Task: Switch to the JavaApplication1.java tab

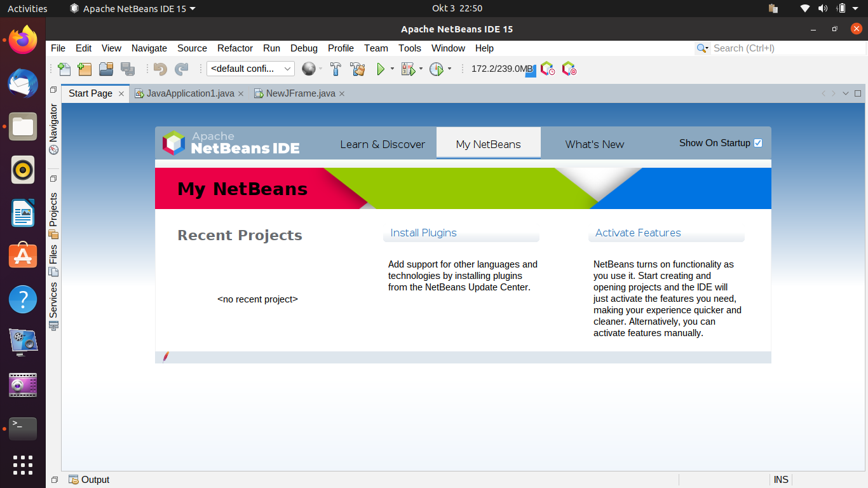Action: tap(190, 93)
